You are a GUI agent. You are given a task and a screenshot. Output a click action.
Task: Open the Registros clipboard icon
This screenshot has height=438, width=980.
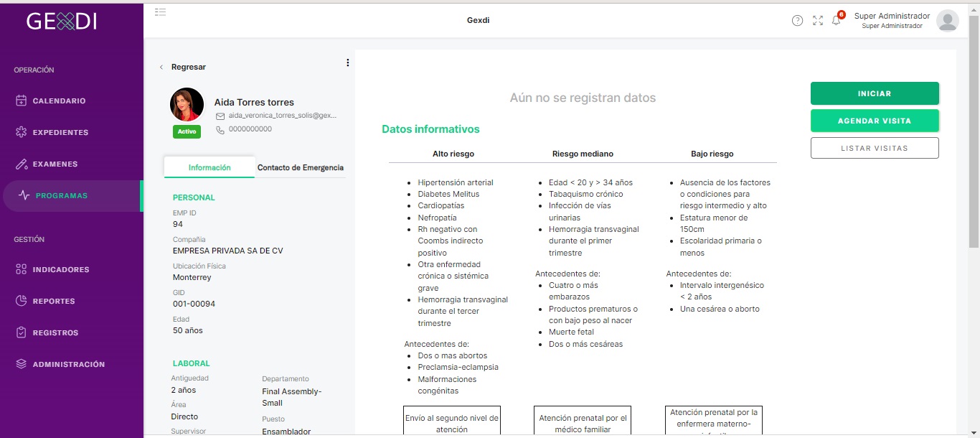click(22, 332)
